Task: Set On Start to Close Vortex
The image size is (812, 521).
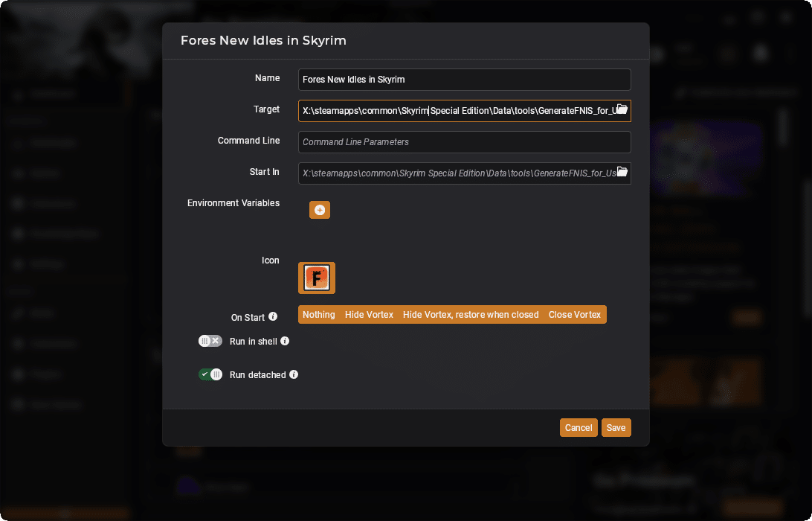Action: tap(575, 314)
